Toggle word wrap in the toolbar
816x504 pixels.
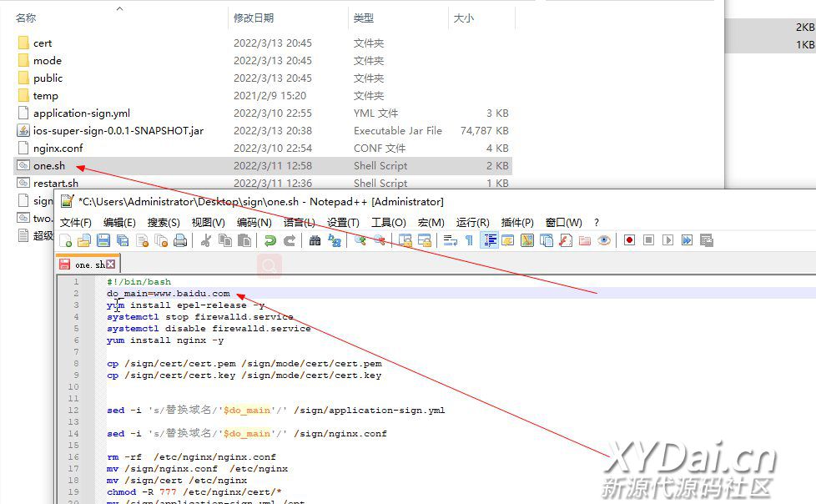tap(450, 240)
